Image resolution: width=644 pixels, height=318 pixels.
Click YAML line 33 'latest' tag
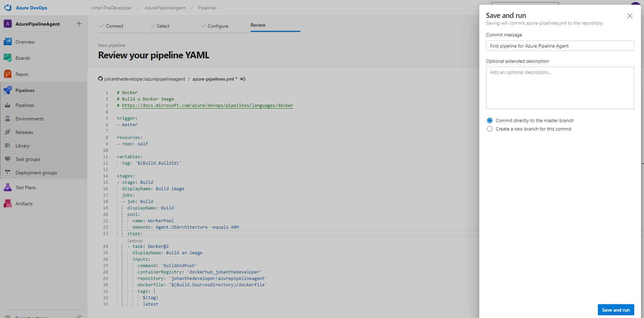151,304
